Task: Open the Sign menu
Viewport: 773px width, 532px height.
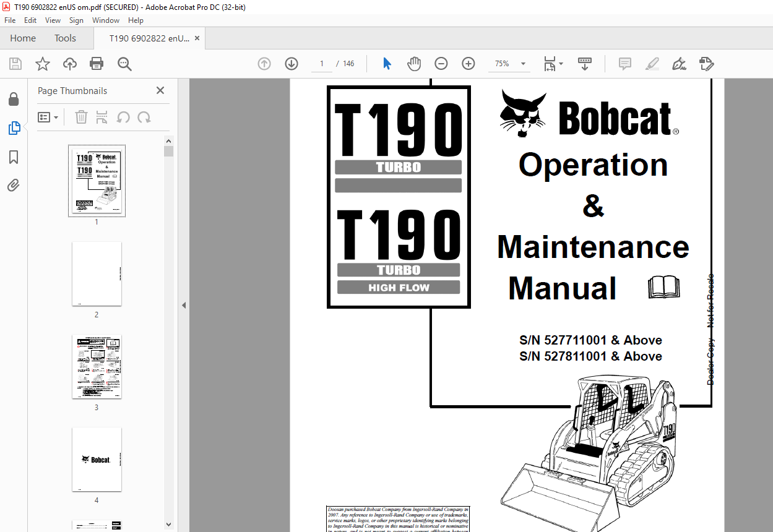Action: point(76,20)
